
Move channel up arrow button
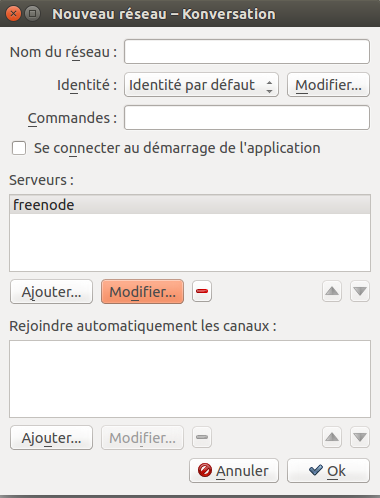coord(332,437)
